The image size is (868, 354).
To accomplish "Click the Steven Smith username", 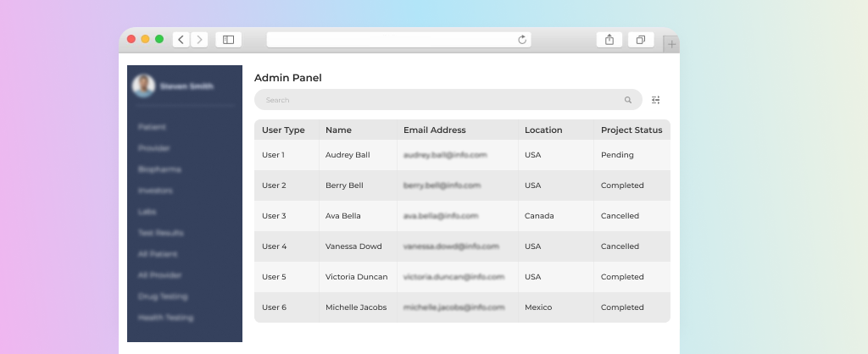I will [x=186, y=86].
